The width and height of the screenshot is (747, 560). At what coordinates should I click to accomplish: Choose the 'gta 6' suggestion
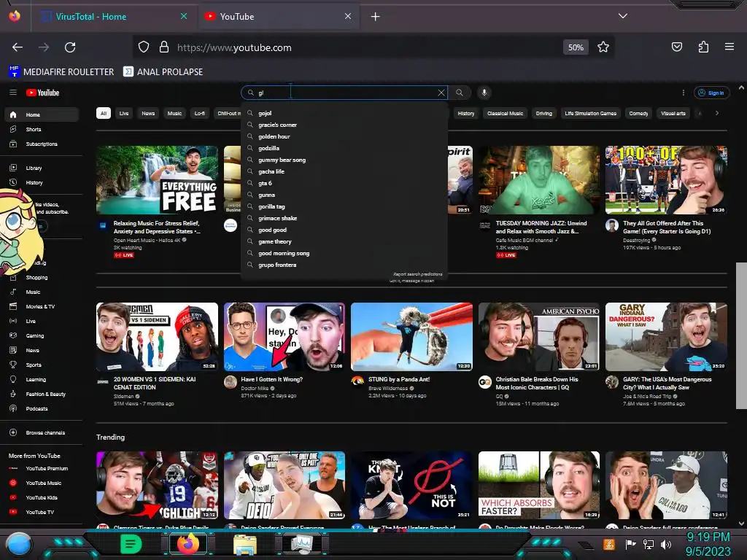point(344,183)
